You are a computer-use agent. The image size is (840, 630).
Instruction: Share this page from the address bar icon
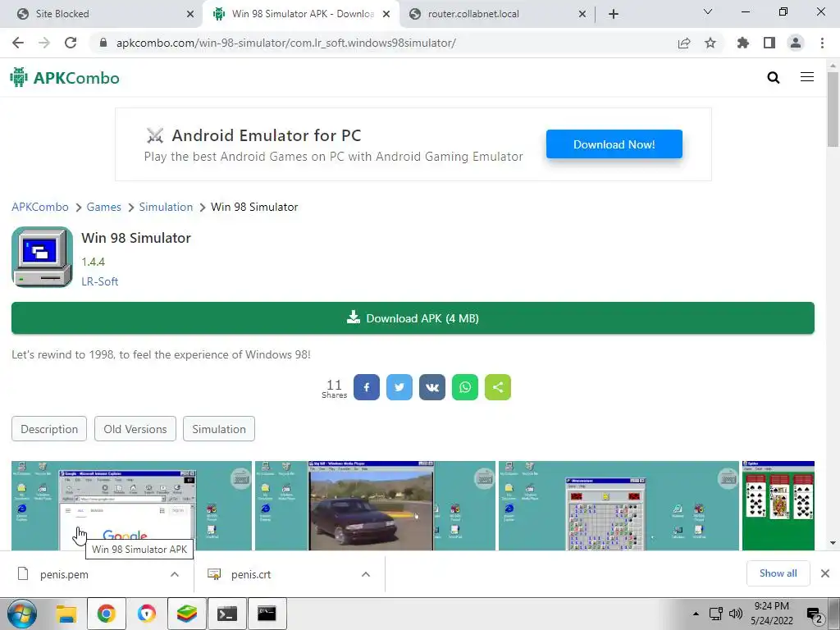tap(684, 43)
